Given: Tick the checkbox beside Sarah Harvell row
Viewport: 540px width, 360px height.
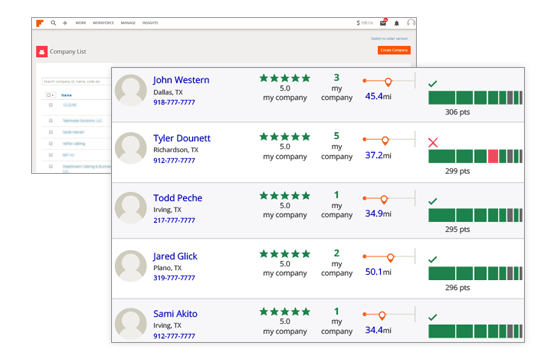Looking at the screenshot, I should tap(51, 132).
